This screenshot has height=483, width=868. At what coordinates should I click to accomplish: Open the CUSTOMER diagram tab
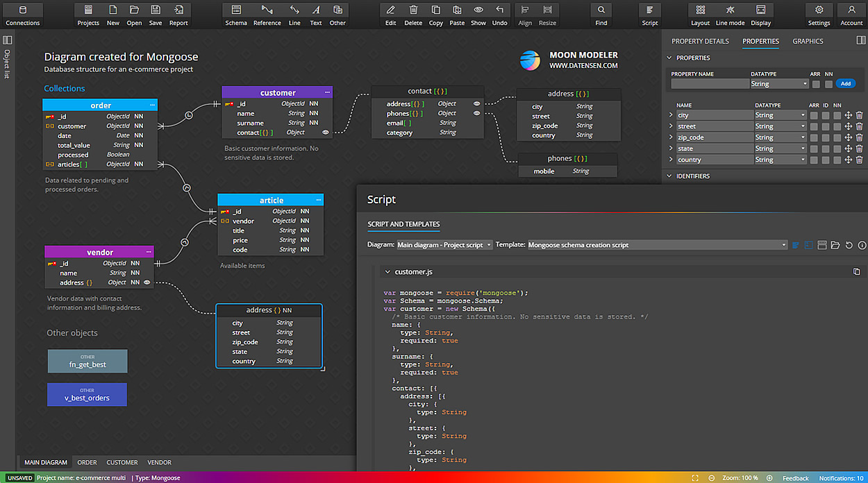122,462
